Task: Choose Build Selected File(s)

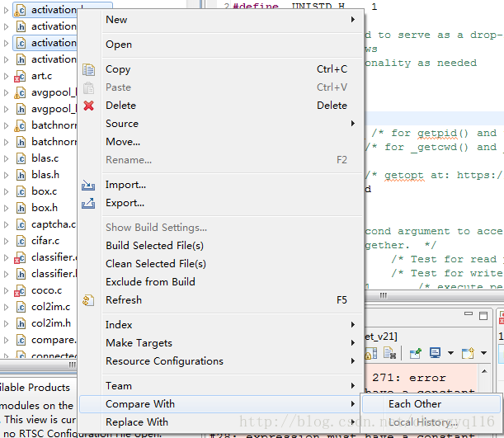Action: tap(222, 246)
